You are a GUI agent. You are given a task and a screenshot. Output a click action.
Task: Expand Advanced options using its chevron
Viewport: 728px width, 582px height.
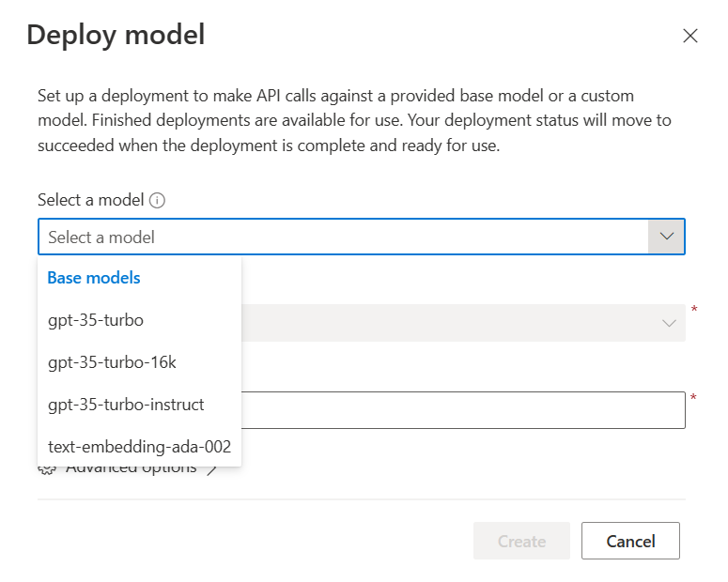tap(212, 469)
